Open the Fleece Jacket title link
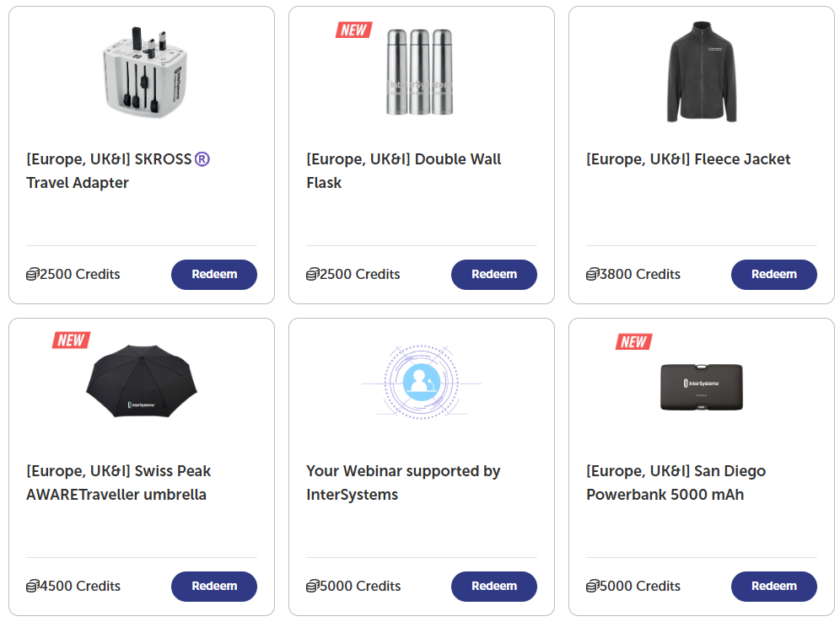Viewport: 840px width, 622px height. pyautogui.click(x=688, y=159)
